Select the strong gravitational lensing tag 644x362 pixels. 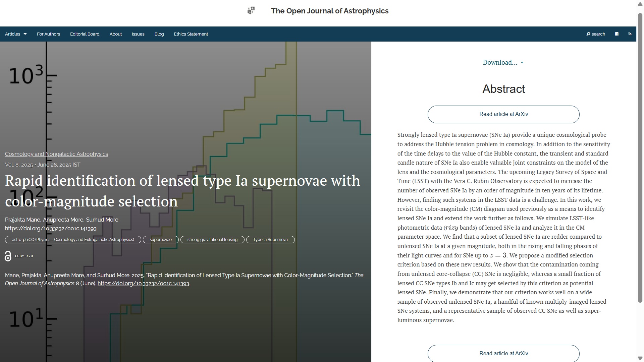point(212,240)
